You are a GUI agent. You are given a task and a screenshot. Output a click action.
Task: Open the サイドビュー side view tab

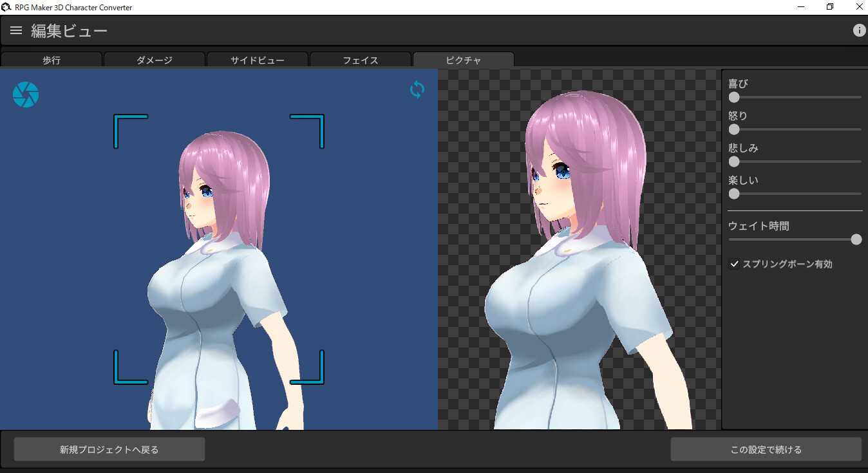coord(258,59)
